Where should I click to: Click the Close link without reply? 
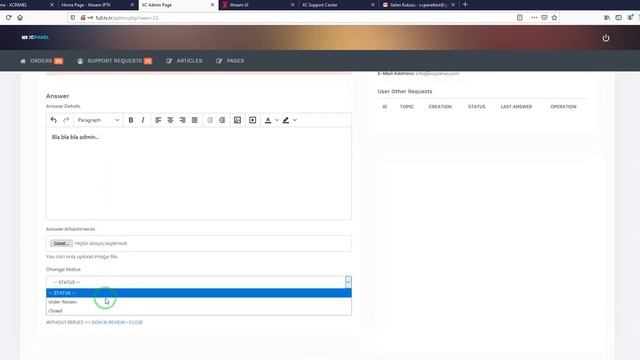click(136, 322)
